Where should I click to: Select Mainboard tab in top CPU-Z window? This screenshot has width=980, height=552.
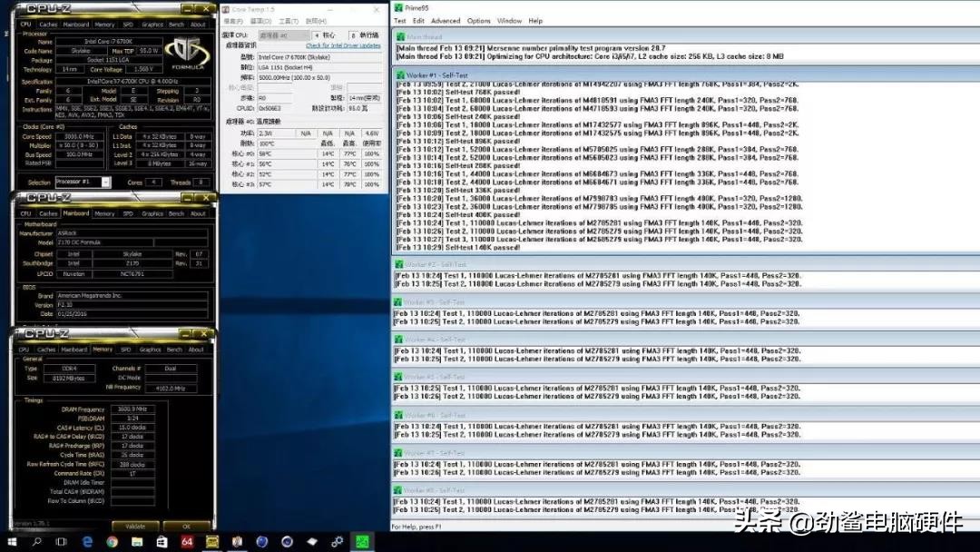[76, 25]
